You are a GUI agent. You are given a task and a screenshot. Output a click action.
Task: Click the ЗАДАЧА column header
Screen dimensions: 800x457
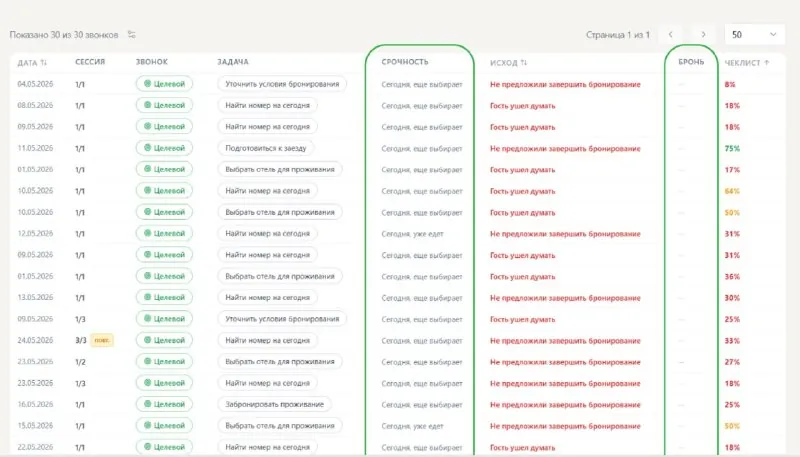[x=233, y=62]
